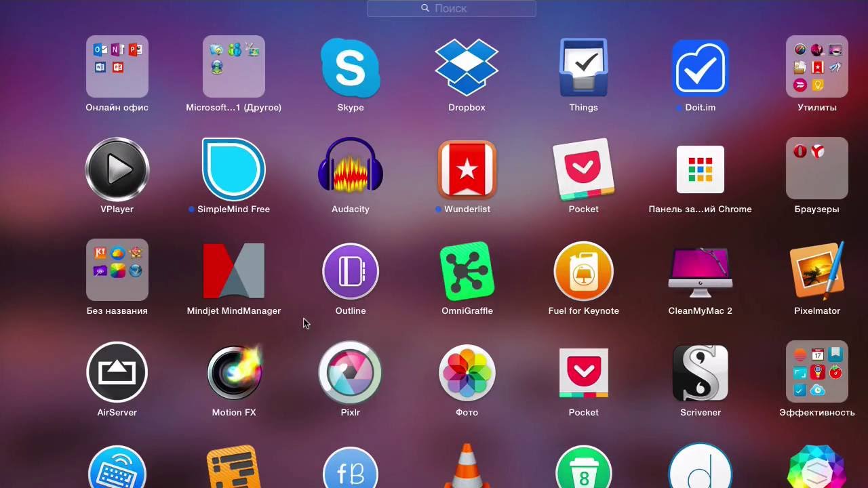This screenshot has width=868, height=488.
Task: Open the Браузеры folder
Action: (x=817, y=168)
